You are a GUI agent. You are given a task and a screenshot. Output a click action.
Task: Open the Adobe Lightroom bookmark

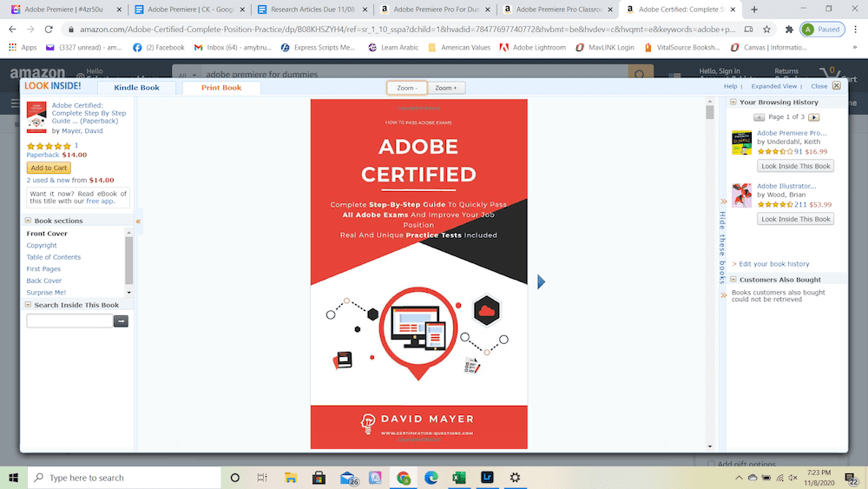click(533, 48)
